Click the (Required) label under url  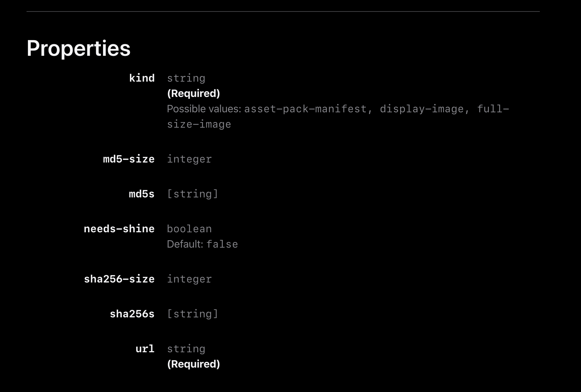click(193, 364)
